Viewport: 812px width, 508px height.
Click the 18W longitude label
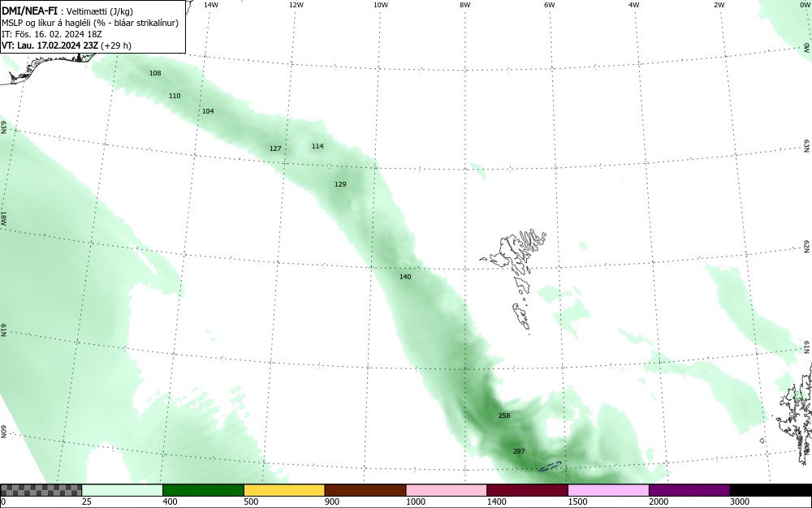[x=3, y=217]
